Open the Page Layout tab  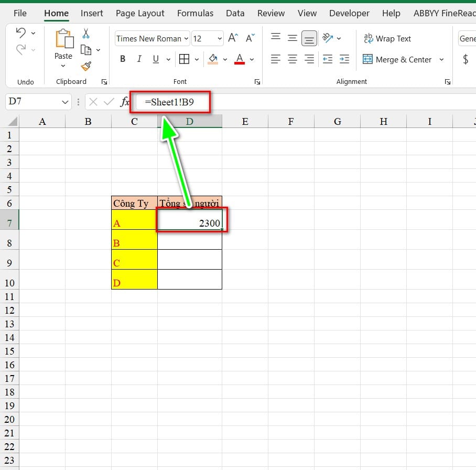coord(140,13)
